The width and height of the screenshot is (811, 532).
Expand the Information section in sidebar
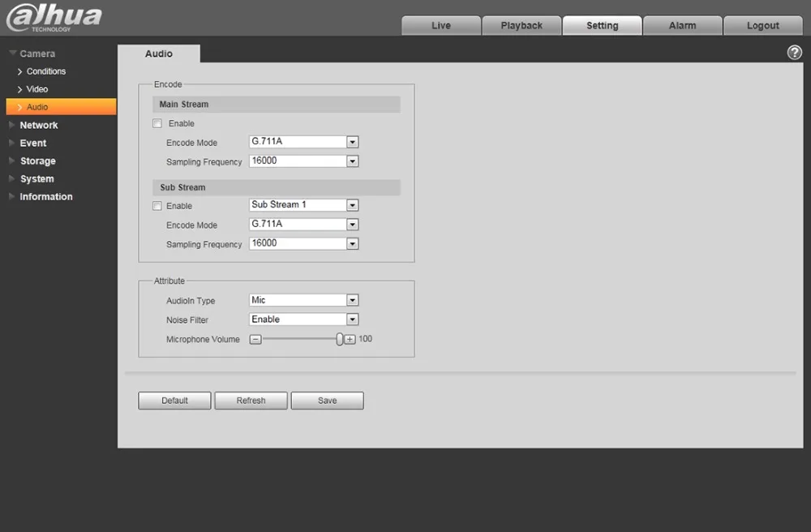41,196
